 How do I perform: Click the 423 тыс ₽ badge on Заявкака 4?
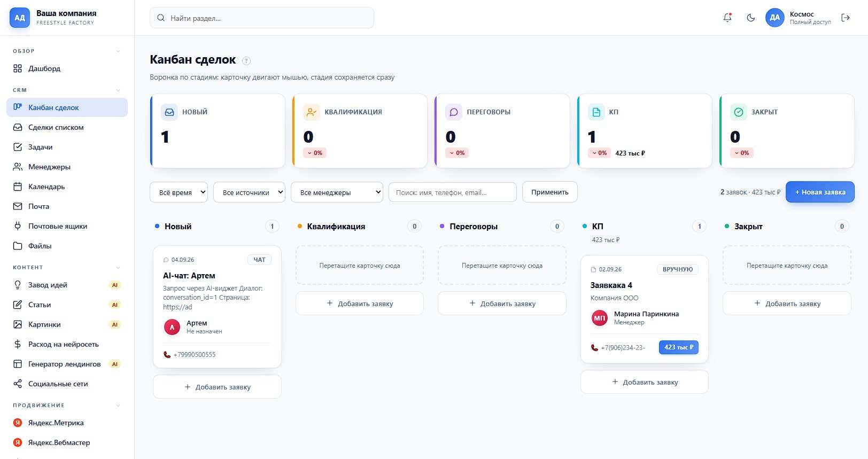click(679, 347)
